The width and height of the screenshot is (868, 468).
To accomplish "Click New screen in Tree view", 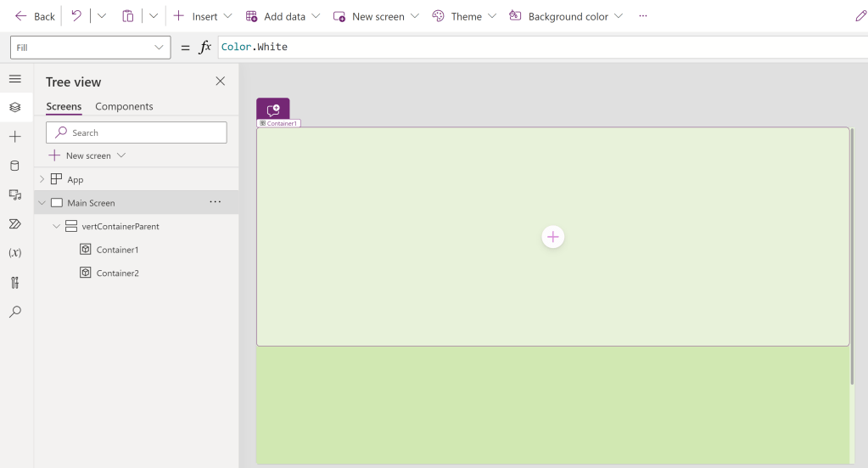I will (87, 155).
